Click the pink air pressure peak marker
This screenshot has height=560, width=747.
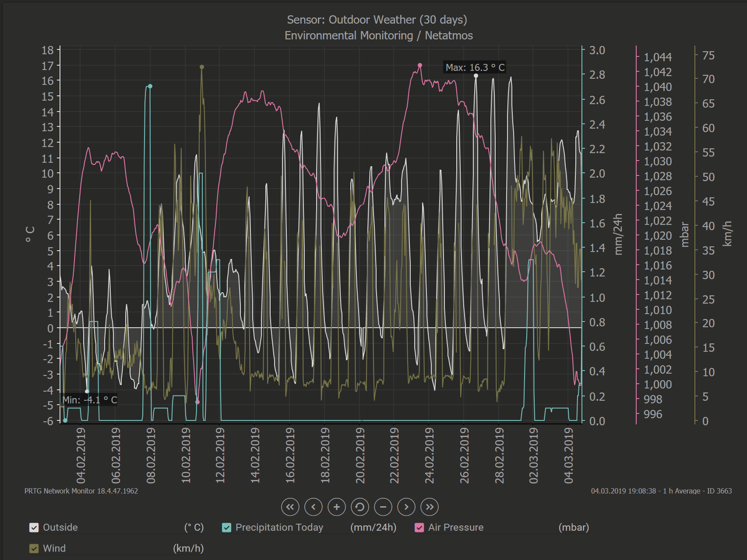click(x=420, y=65)
